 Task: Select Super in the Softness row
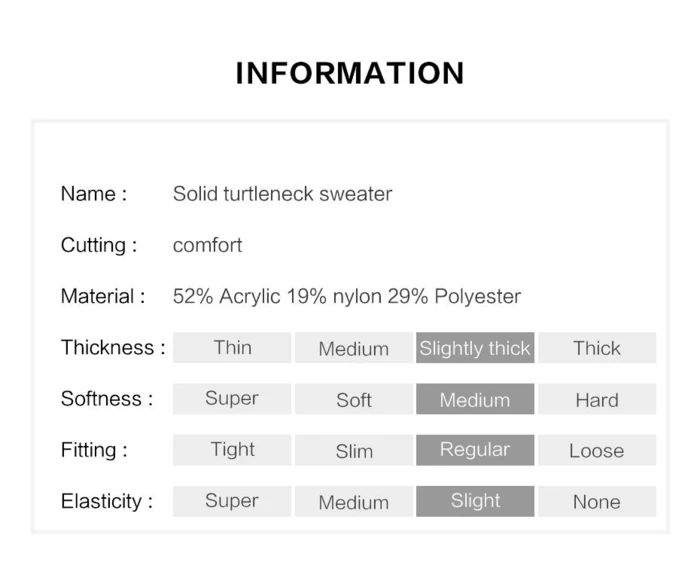pyautogui.click(x=232, y=399)
